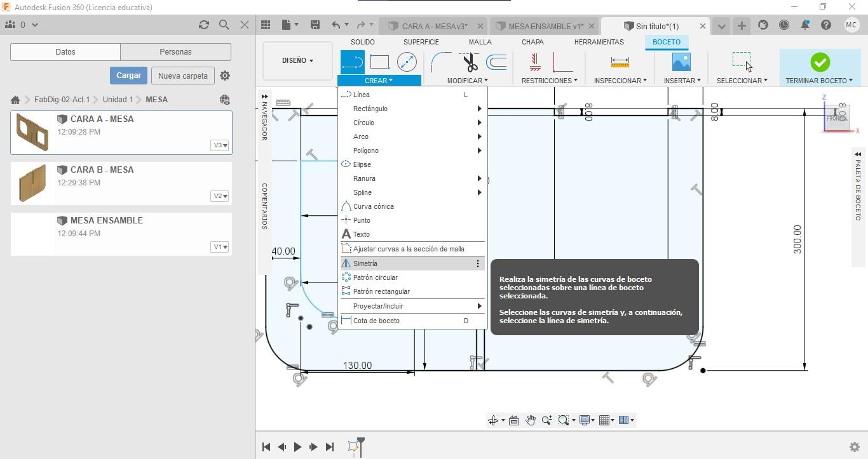
Task: Open the RESTRICCIONES dropdown
Action: click(550, 81)
